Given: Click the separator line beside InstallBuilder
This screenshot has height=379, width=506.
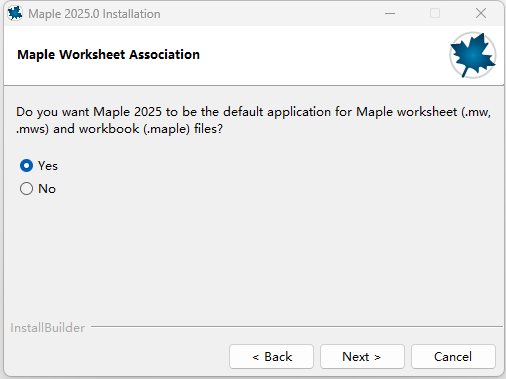Looking at the screenshot, I should pyautogui.click(x=296, y=327).
